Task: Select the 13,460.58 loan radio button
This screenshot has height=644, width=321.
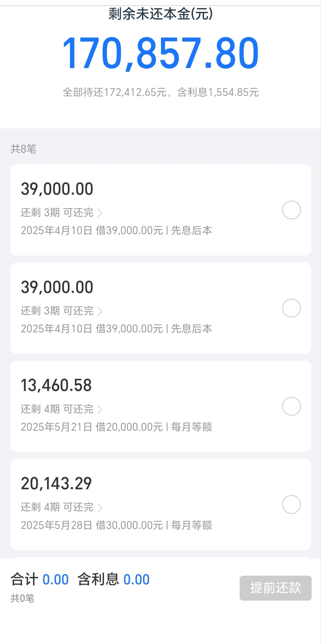Action: [x=291, y=406]
